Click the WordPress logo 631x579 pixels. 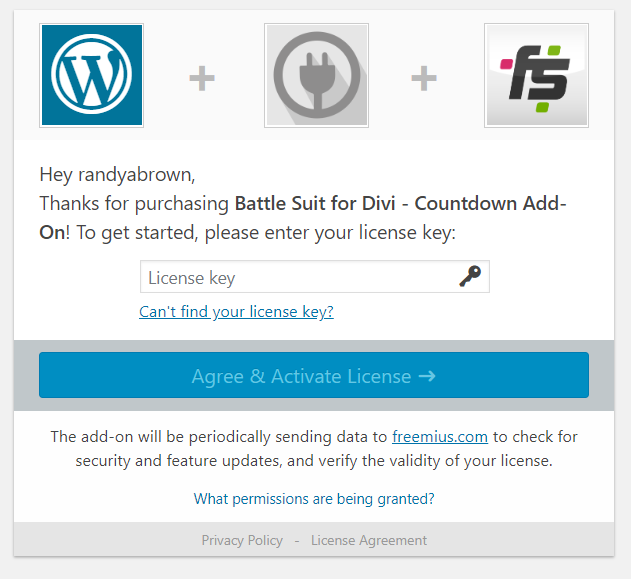pos(91,76)
